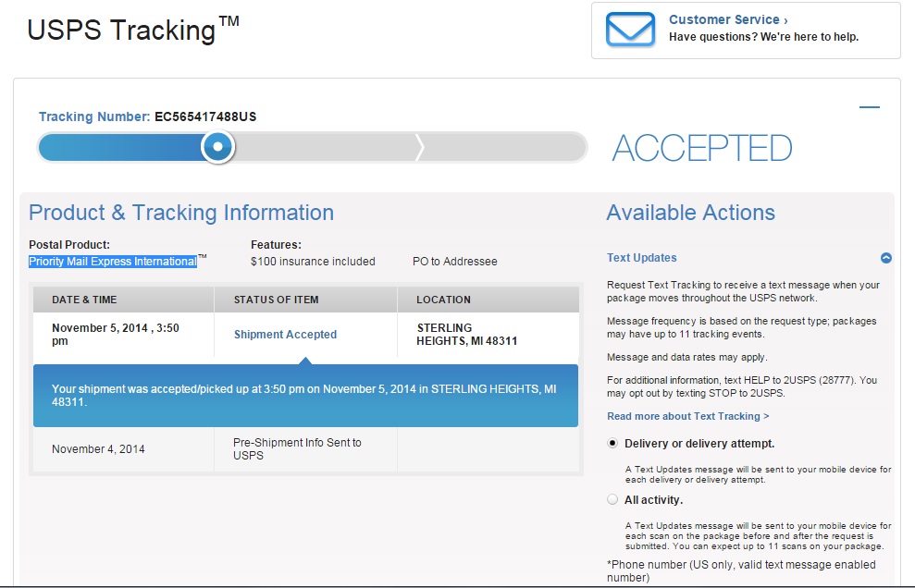Click the progress bar chevron arrow marker

click(x=420, y=147)
